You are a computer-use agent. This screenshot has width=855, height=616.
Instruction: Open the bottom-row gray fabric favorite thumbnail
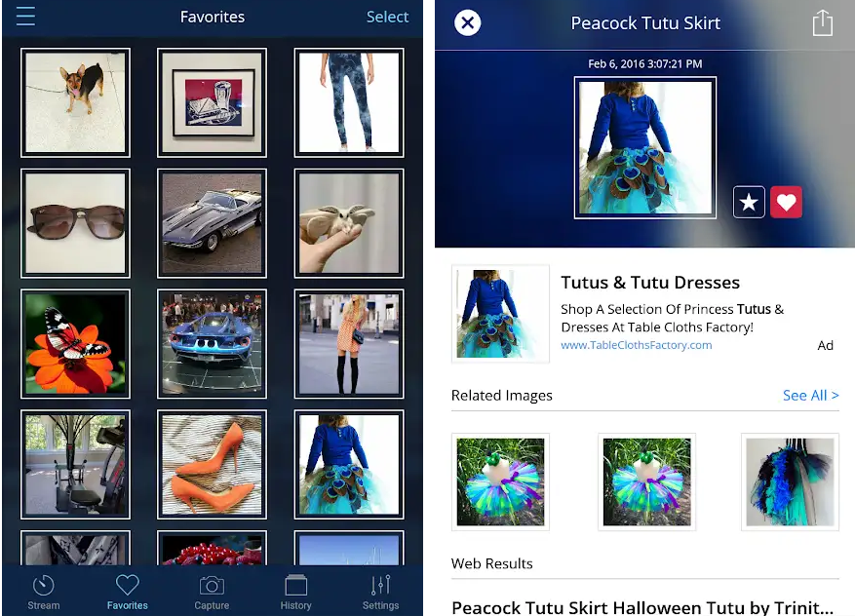pyautogui.click(x=75, y=548)
